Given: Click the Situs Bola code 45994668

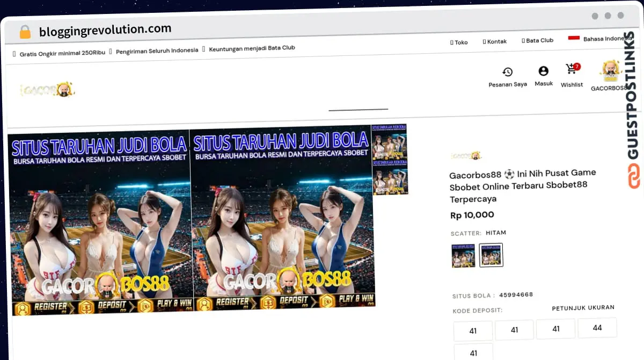Looking at the screenshot, I should coord(516,294).
